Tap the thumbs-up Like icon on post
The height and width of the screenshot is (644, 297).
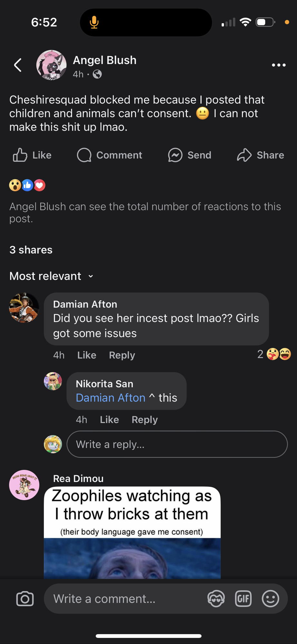20,155
